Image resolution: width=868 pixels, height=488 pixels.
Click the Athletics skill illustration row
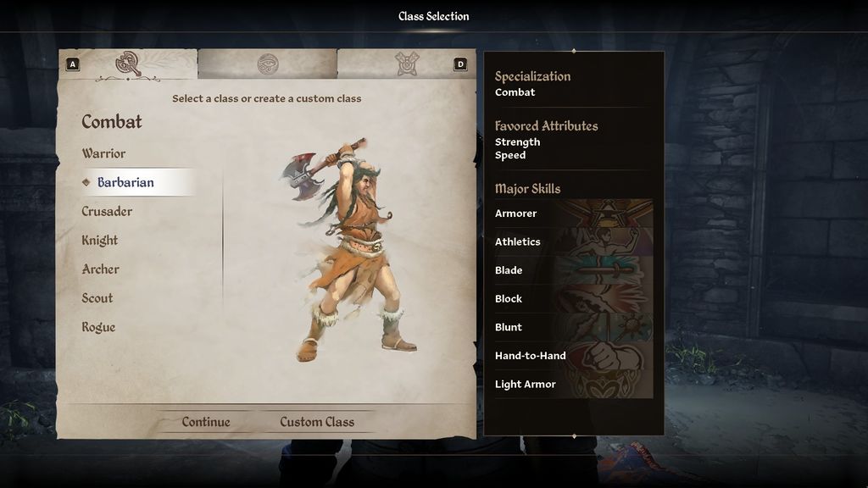[574, 241]
